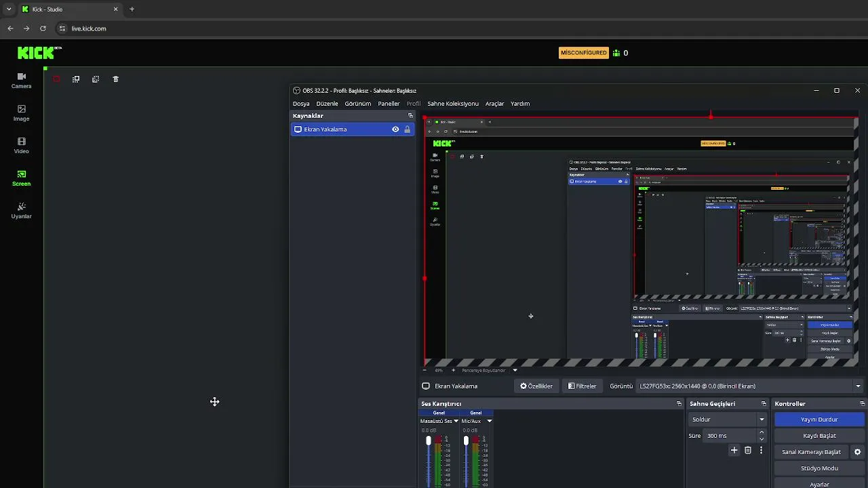
Task: Open the Masaüstü Ses options dropdown
Action: pos(456,421)
